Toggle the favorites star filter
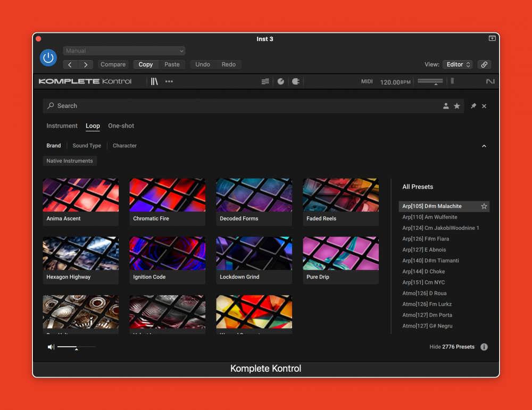532x410 pixels. [x=457, y=106]
